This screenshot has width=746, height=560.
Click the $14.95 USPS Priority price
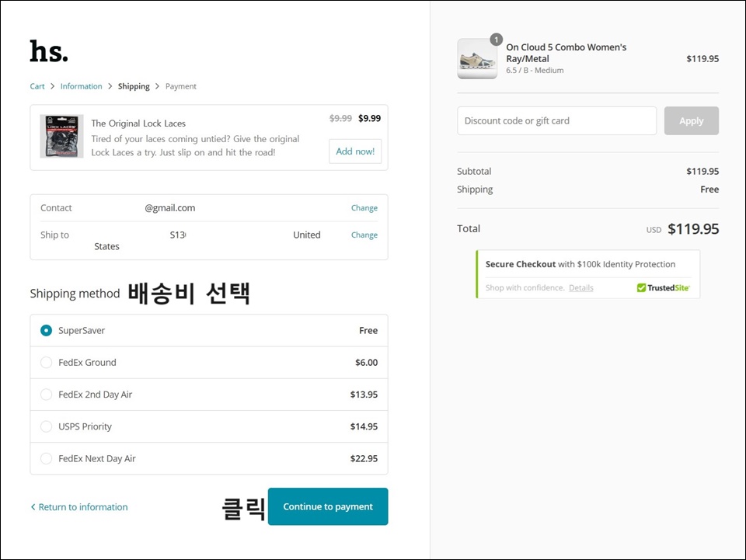click(x=364, y=426)
